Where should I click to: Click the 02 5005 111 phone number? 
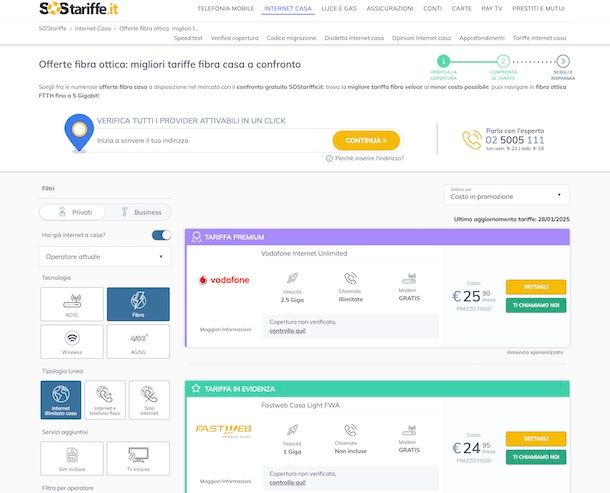tap(515, 140)
